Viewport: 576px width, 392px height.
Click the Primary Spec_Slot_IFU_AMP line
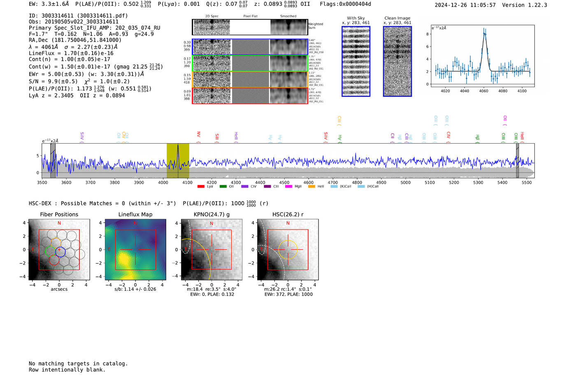pyautogui.click(x=95, y=28)
